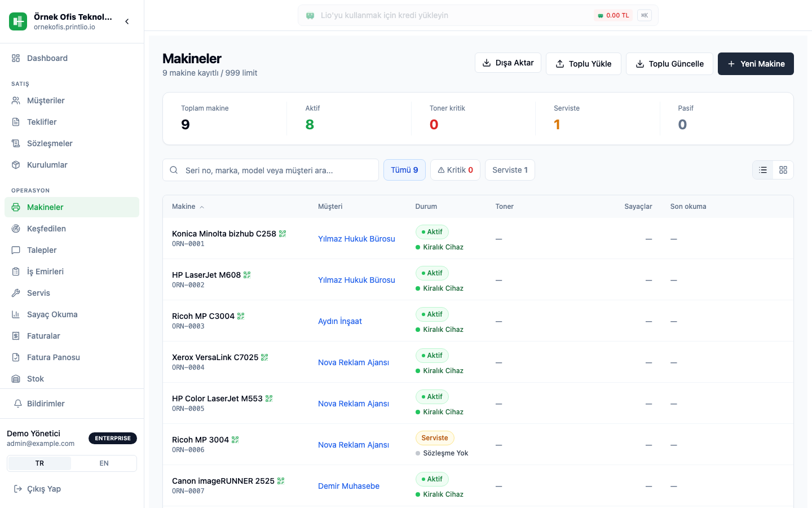Click the green Örnek Ofis logo icon
Viewport: 812px width, 508px height.
[18, 21]
